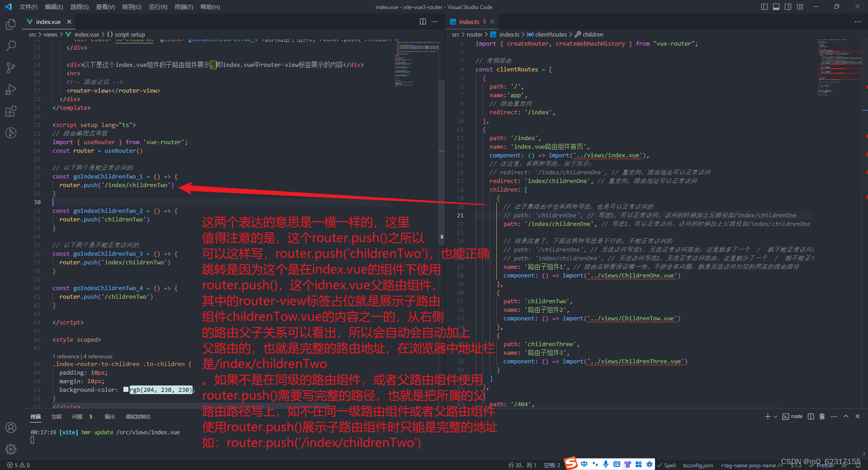Image resolution: width=868 pixels, height=470 pixels.
Task: Change indentation via '空格: 2' status item
Action: click(552, 465)
